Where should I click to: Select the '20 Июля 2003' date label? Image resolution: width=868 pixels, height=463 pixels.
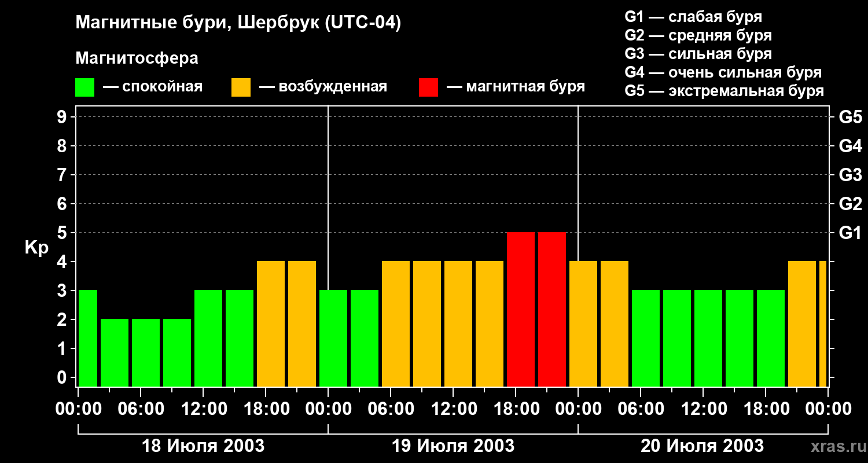tap(702, 446)
